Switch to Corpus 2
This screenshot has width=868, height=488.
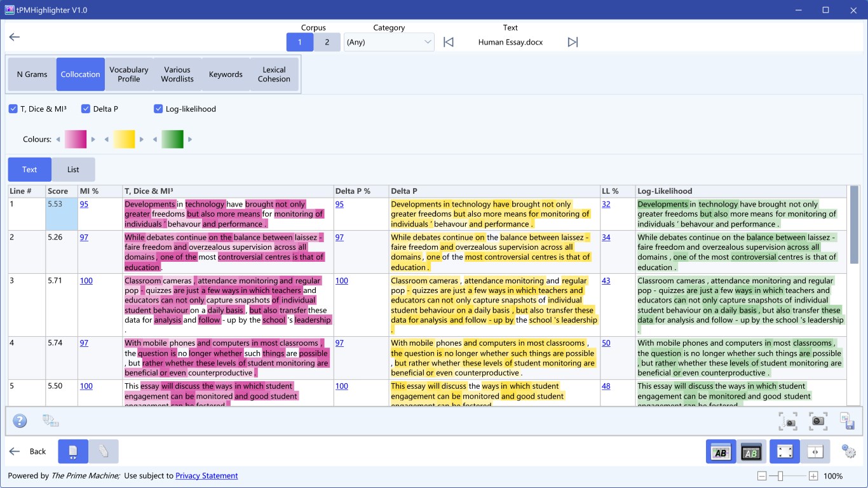[327, 42]
